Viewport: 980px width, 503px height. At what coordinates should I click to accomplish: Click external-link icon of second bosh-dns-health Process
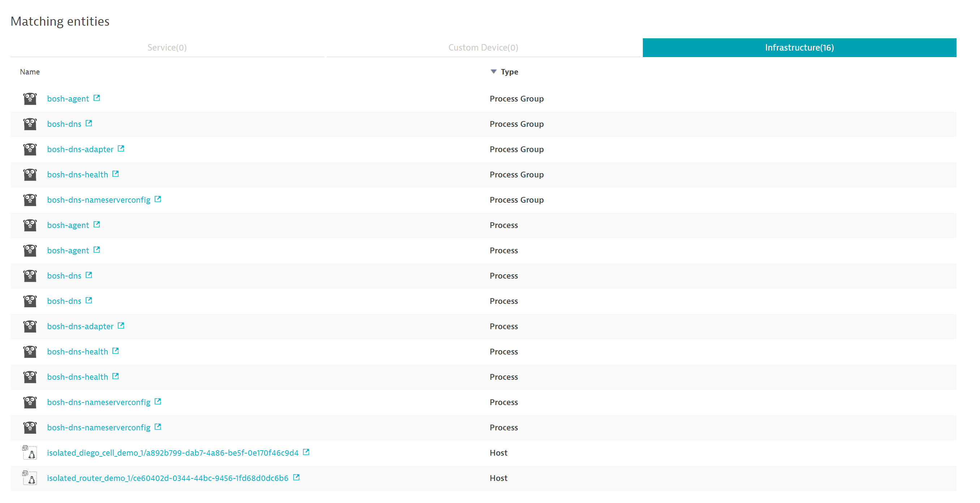(116, 376)
